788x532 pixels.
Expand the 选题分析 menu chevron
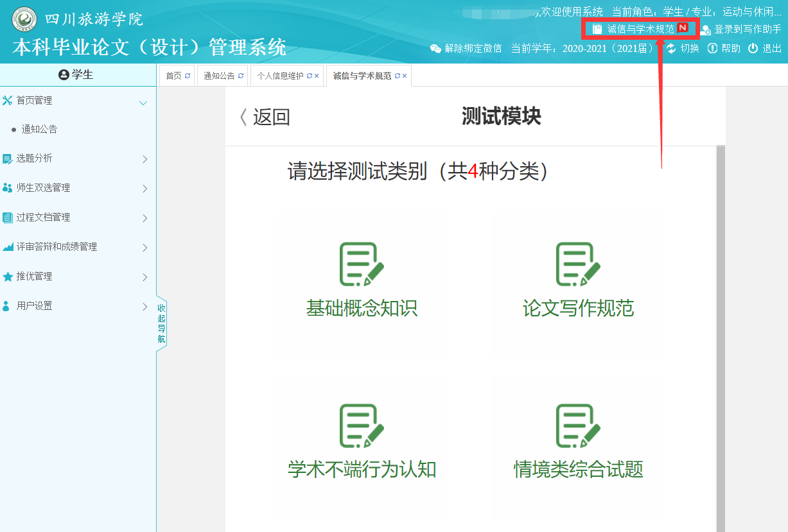(145, 159)
